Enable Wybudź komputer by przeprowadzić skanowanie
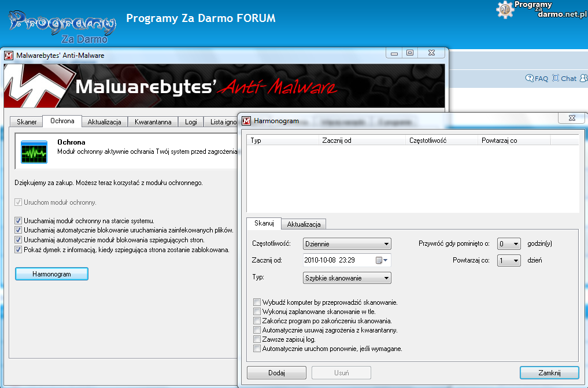 (257, 302)
